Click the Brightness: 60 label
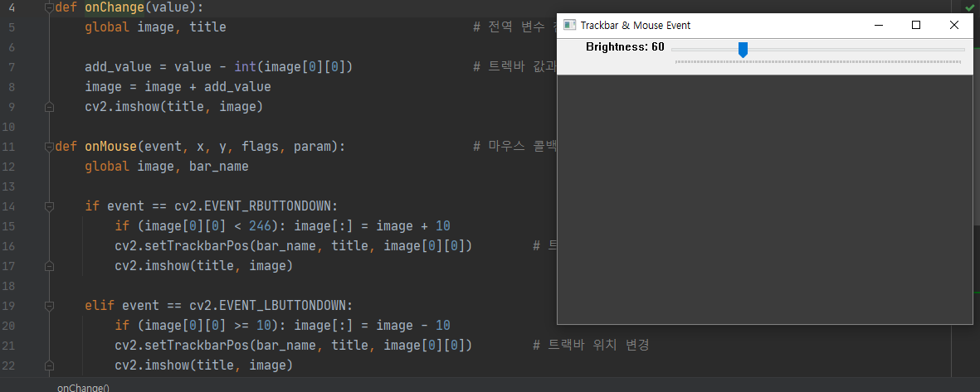The height and width of the screenshot is (392, 980). coord(626,46)
